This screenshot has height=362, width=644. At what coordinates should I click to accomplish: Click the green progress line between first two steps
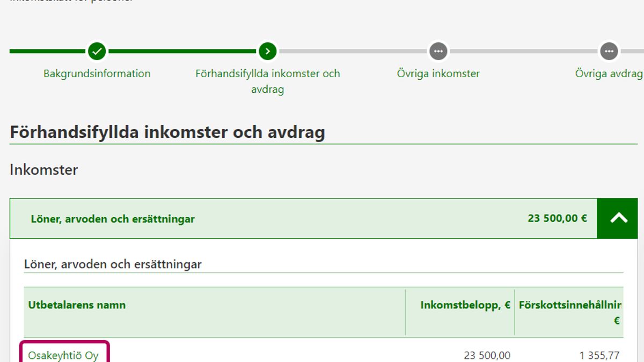click(x=182, y=51)
